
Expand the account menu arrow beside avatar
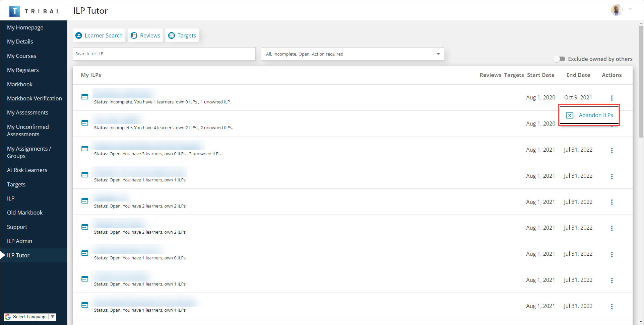[630, 9]
